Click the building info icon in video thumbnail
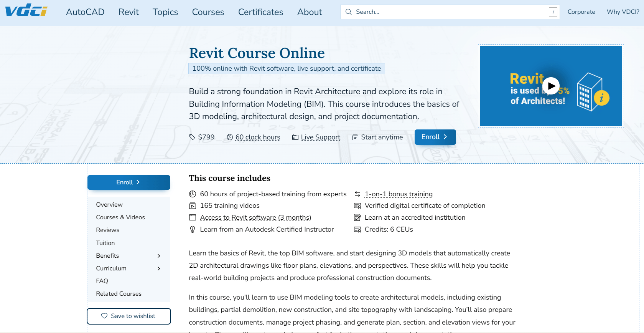 coord(593,92)
